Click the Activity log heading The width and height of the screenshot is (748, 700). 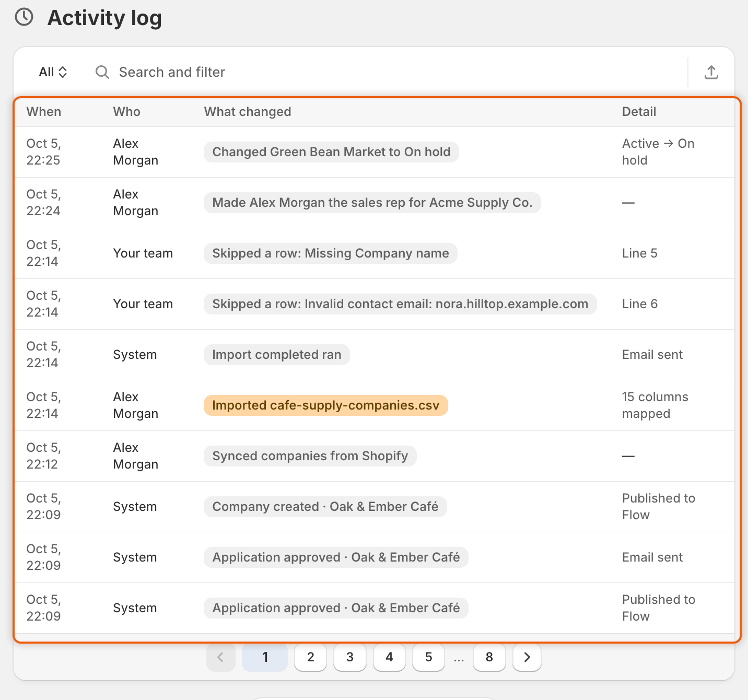pyautogui.click(x=104, y=18)
